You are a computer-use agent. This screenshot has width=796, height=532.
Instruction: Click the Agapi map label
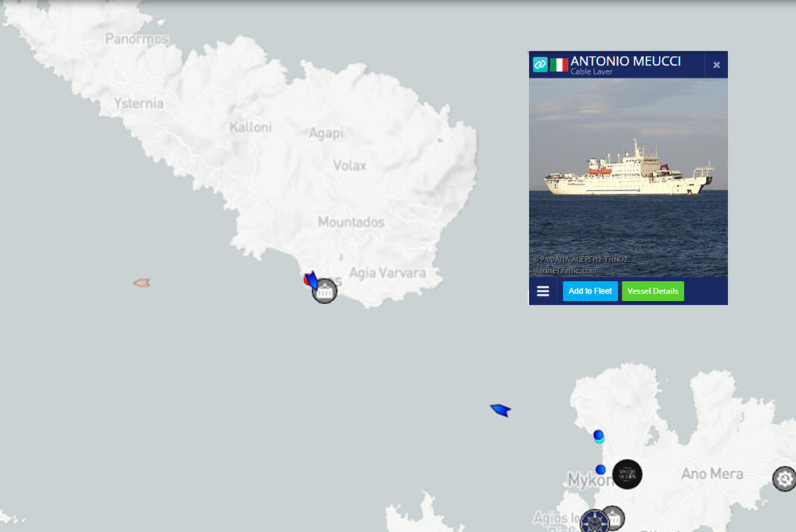326,133
